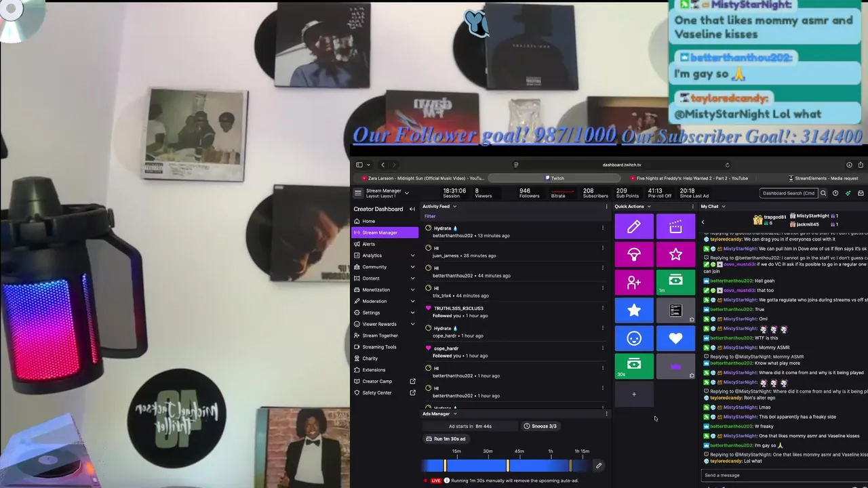Click the blue heart quick action tile

coord(675,338)
